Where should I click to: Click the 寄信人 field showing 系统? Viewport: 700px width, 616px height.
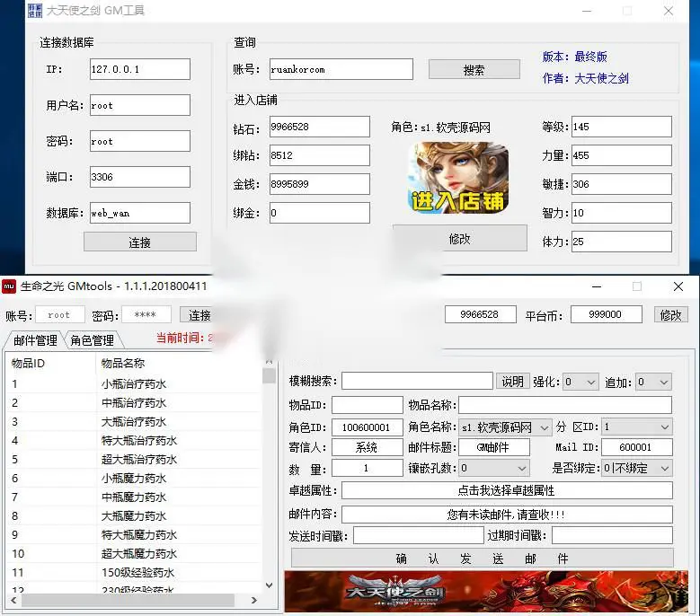pos(367,447)
